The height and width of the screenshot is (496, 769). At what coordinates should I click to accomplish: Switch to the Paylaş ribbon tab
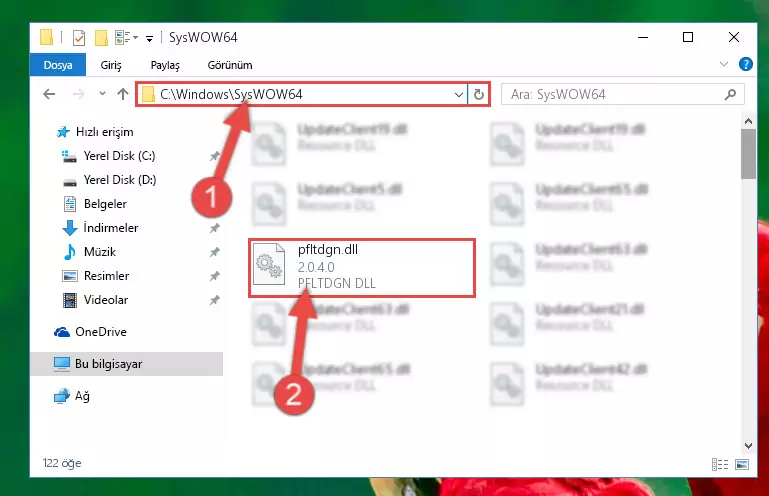pyautogui.click(x=165, y=65)
